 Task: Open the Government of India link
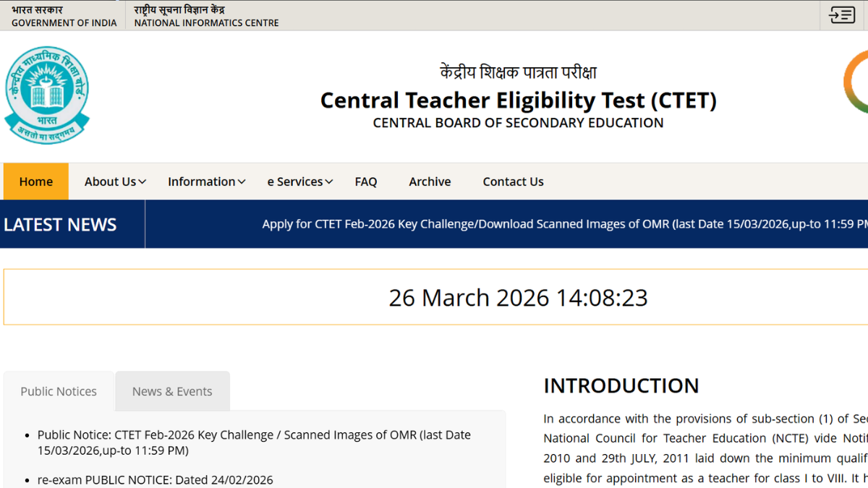point(64,16)
